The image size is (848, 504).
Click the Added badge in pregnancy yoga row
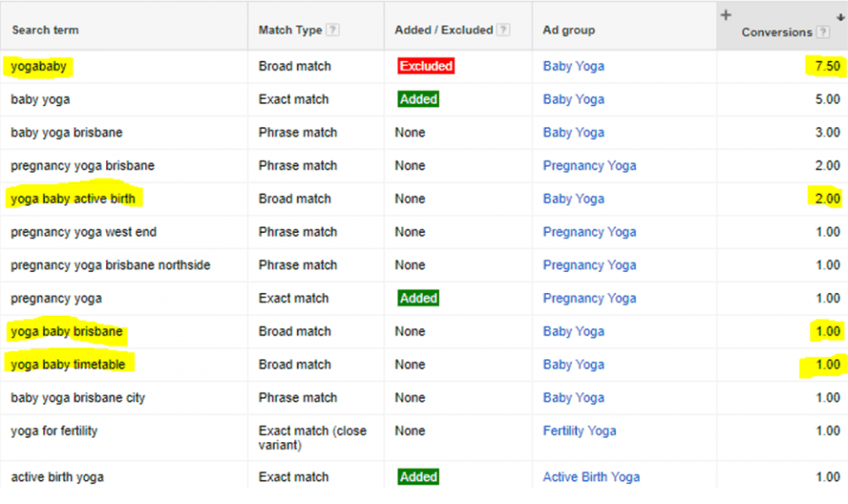[418, 298]
